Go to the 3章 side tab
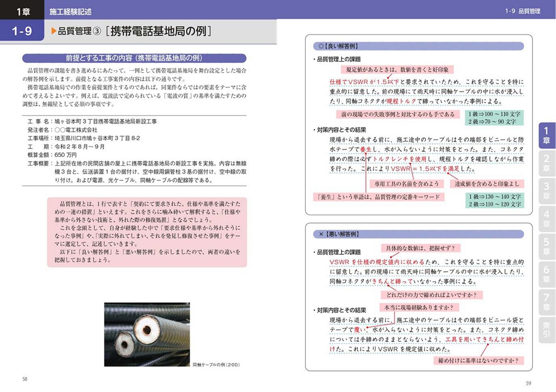The image size is (556, 392). click(x=546, y=191)
